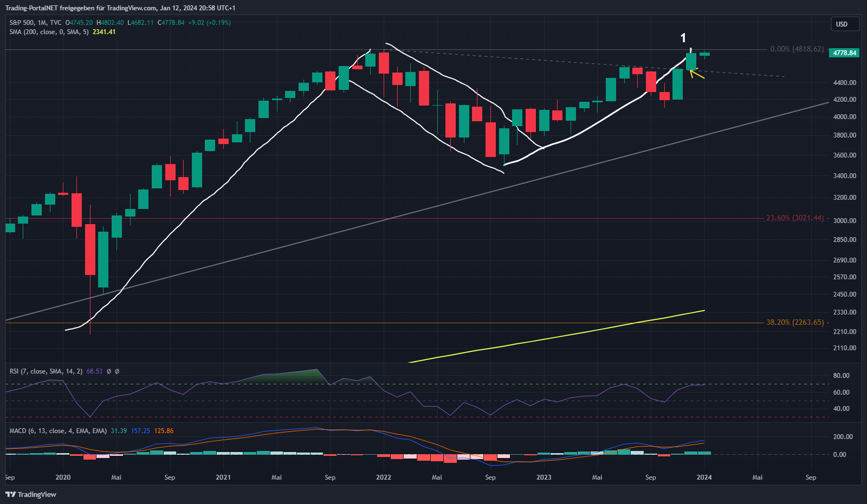Select the 38.20% (2263.65) Fibonacci label
Screen dimensions: 867x504
[x=795, y=322]
